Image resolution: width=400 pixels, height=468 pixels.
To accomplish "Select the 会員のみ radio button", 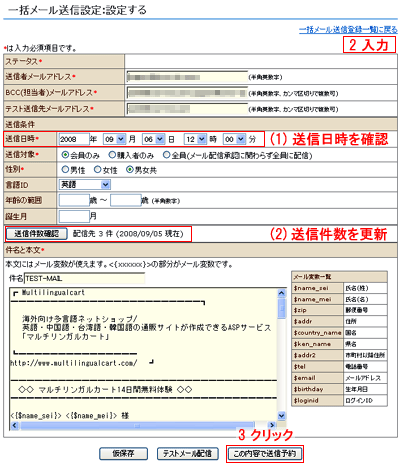I will (65, 155).
